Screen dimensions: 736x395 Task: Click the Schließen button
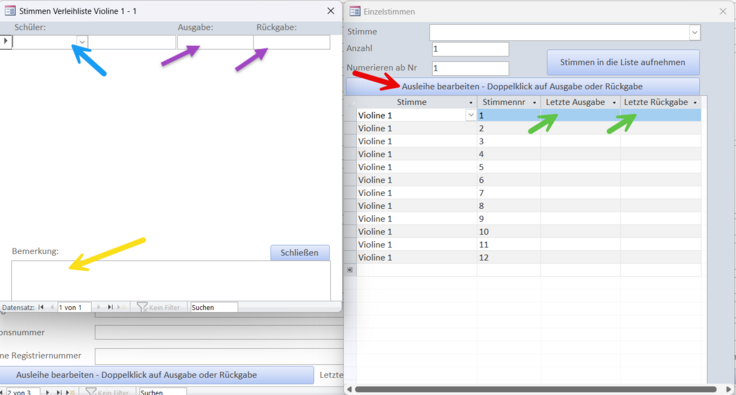point(299,253)
